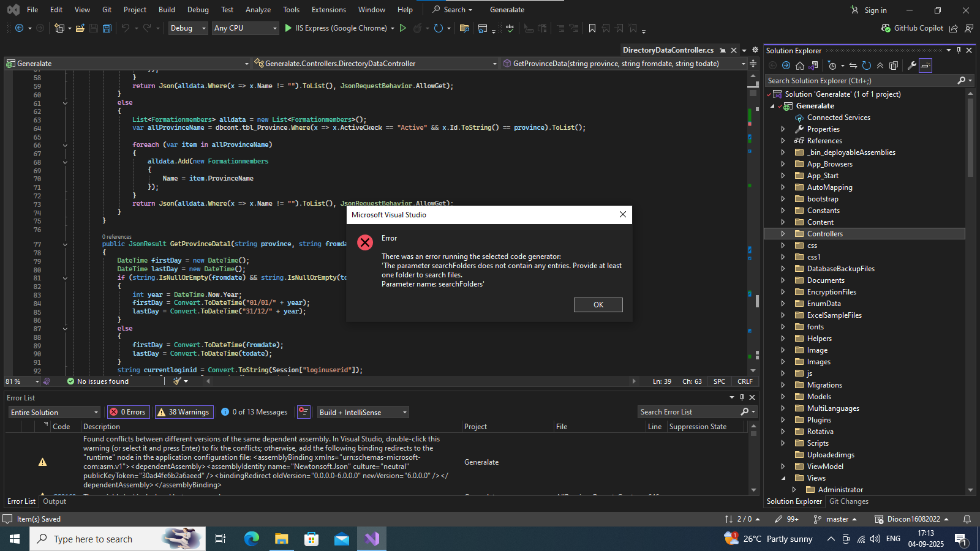Click the master branch indicator
The width and height of the screenshot is (980, 551).
click(x=836, y=519)
